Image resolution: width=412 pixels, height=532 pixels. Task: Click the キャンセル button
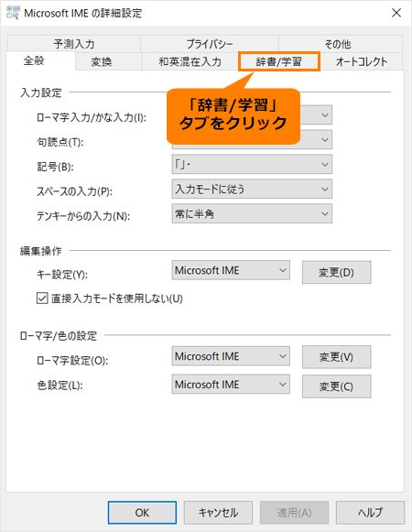[218, 513]
